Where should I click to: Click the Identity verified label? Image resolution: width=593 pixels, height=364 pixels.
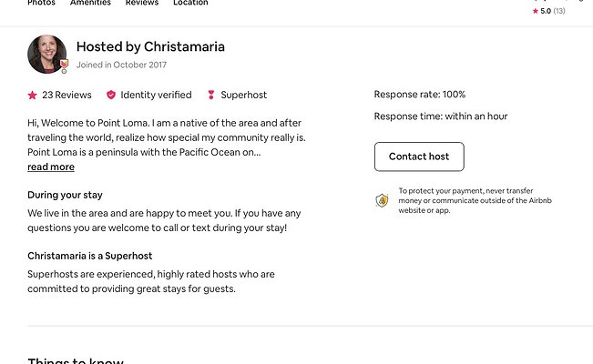(156, 95)
